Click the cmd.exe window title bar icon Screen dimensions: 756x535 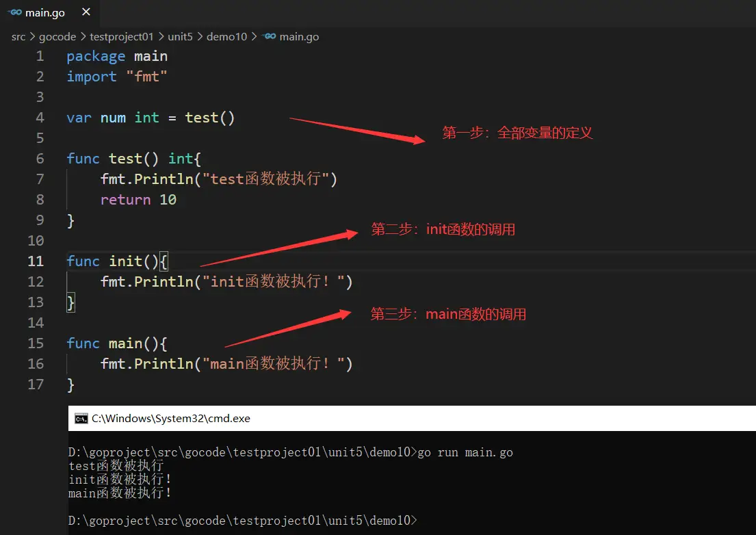(81, 419)
